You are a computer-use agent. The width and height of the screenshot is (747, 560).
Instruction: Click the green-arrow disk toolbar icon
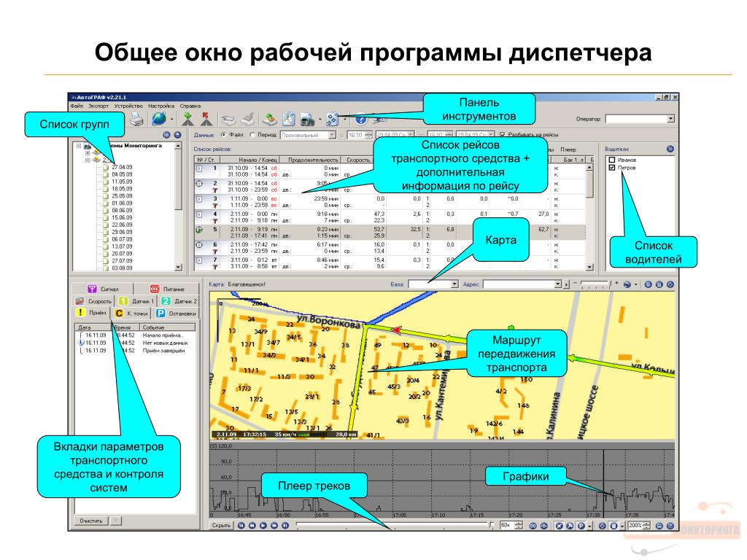tap(270, 119)
